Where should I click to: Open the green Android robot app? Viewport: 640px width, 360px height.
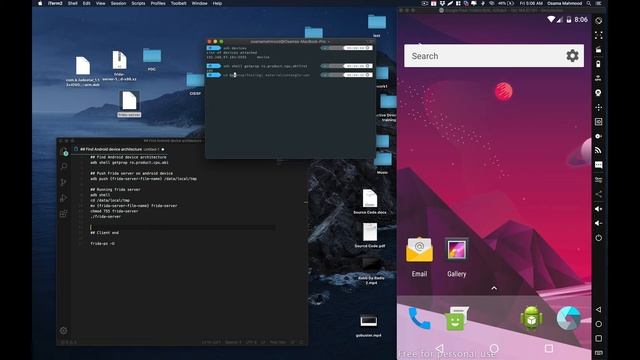pyautogui.click(x=531, y=318)
